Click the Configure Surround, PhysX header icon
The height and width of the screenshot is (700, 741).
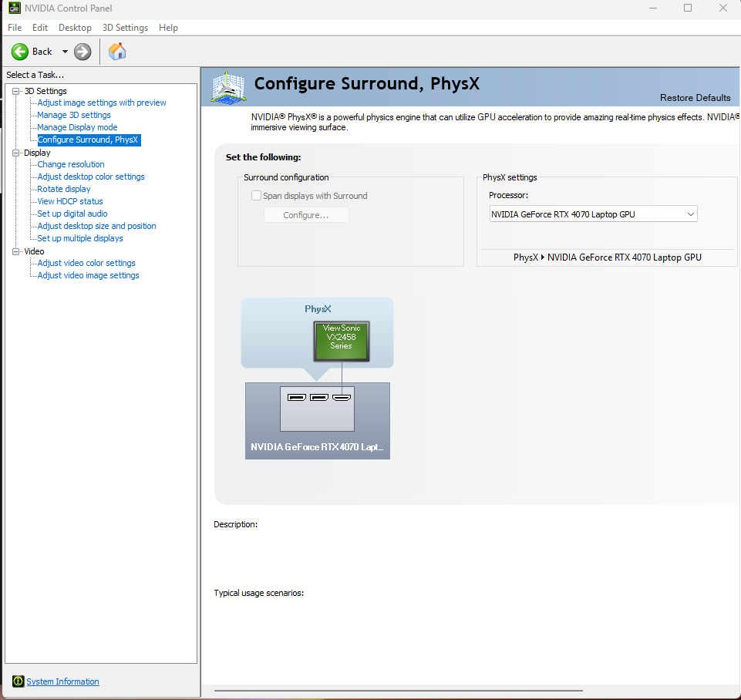(228, 87)
